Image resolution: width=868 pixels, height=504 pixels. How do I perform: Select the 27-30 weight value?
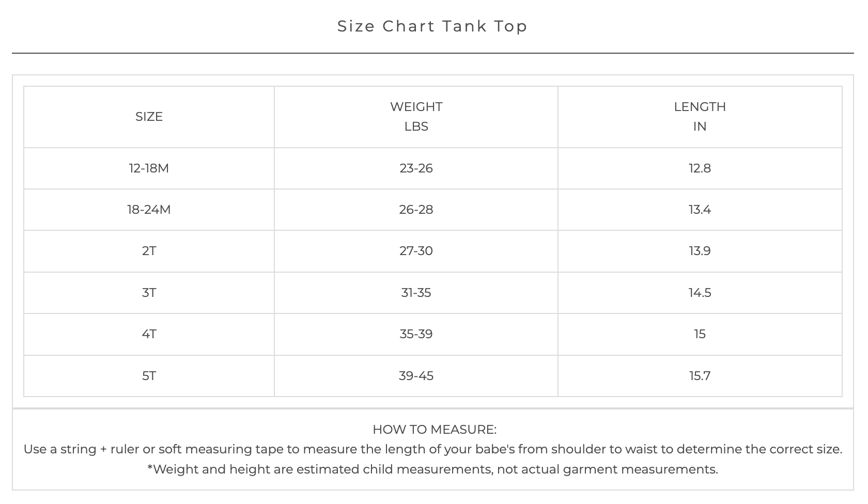(x=416, y=251)
